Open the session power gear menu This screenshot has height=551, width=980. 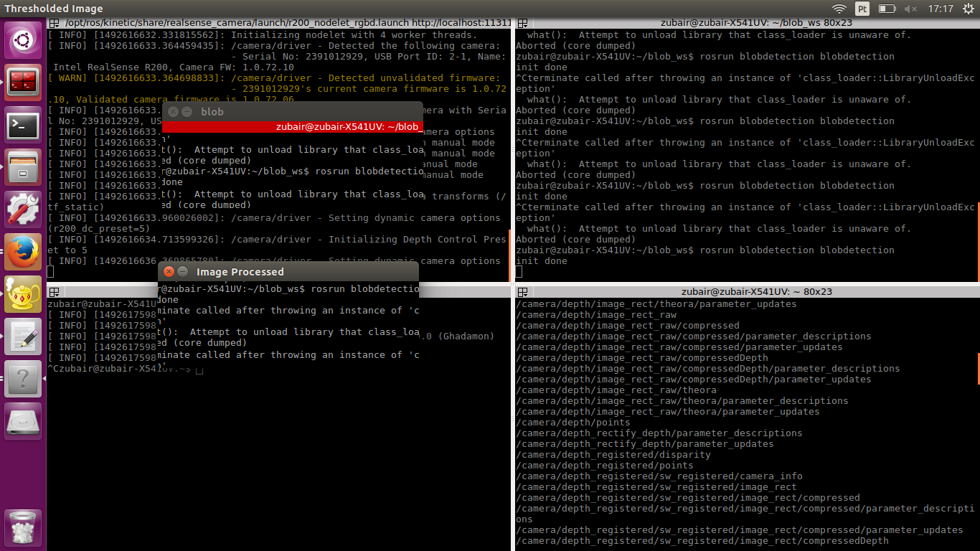pyautogui.click(x=967, y=9)
